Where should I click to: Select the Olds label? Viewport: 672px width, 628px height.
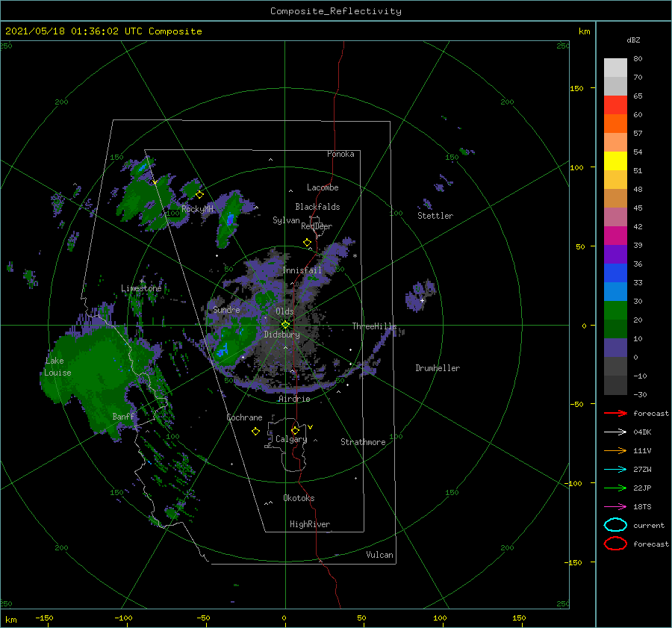[x=284, y=311]
